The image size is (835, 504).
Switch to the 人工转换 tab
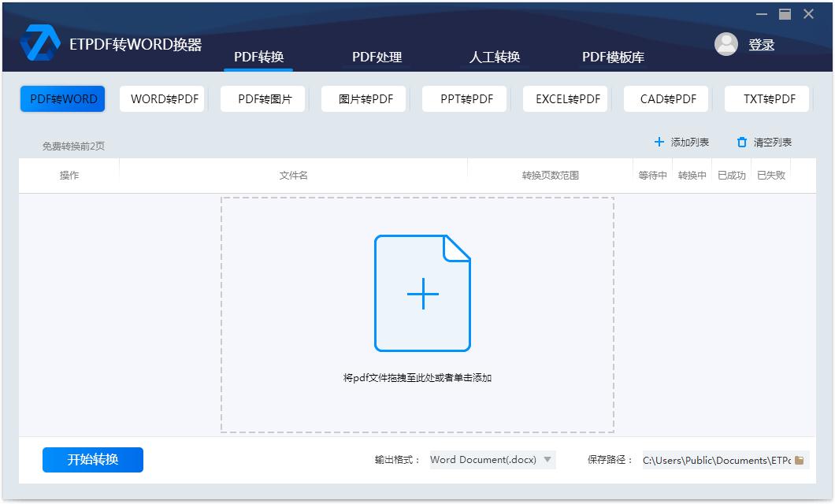tap(495, 57)
